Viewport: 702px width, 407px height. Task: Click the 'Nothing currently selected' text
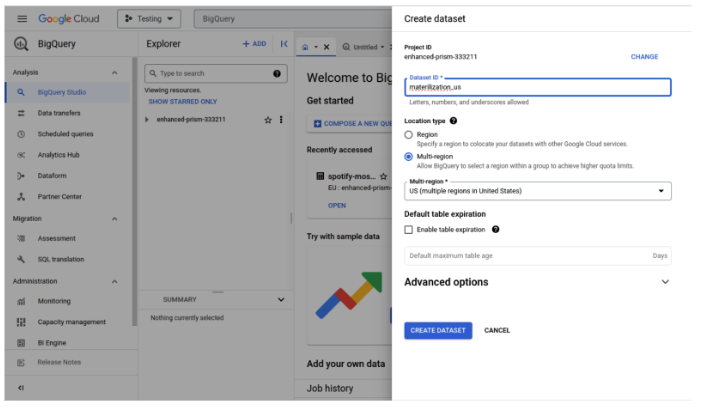pos(187,318)
